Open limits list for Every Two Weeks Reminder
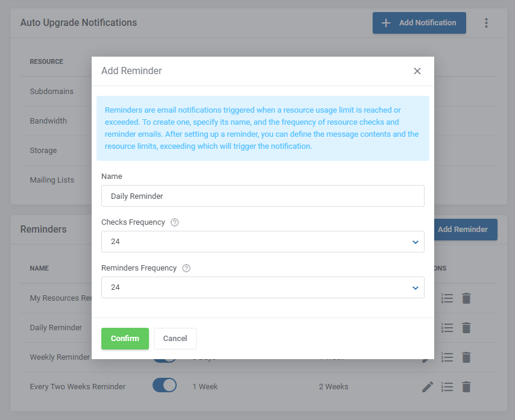515x420 pixels. (x=447, y=387)
